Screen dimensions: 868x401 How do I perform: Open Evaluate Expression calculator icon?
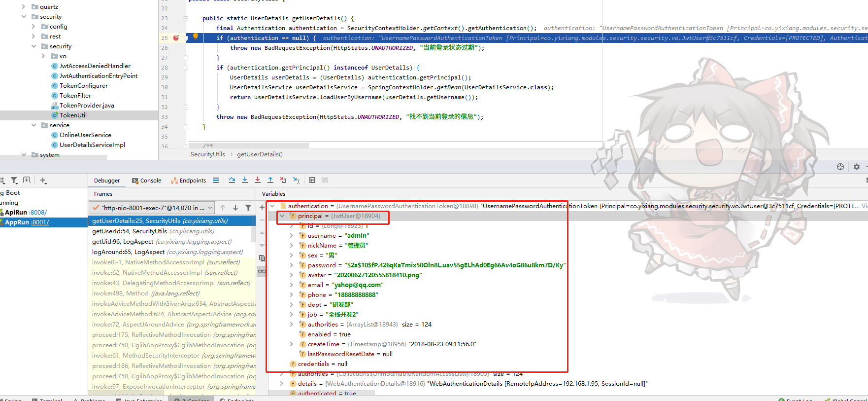coord(312,181)
